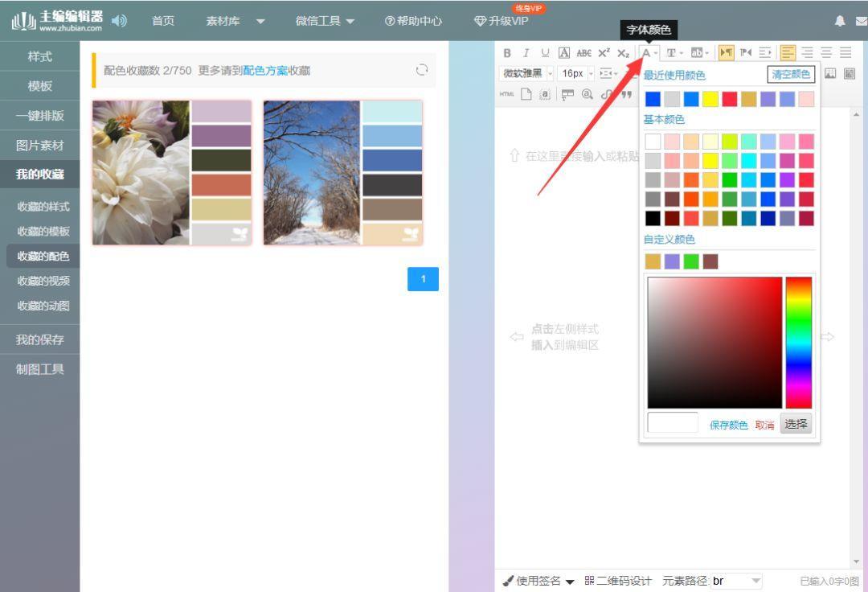Viewport: 868px width, 592px height.
Task: Apply subscript to selected text
Action: point(624,53)
